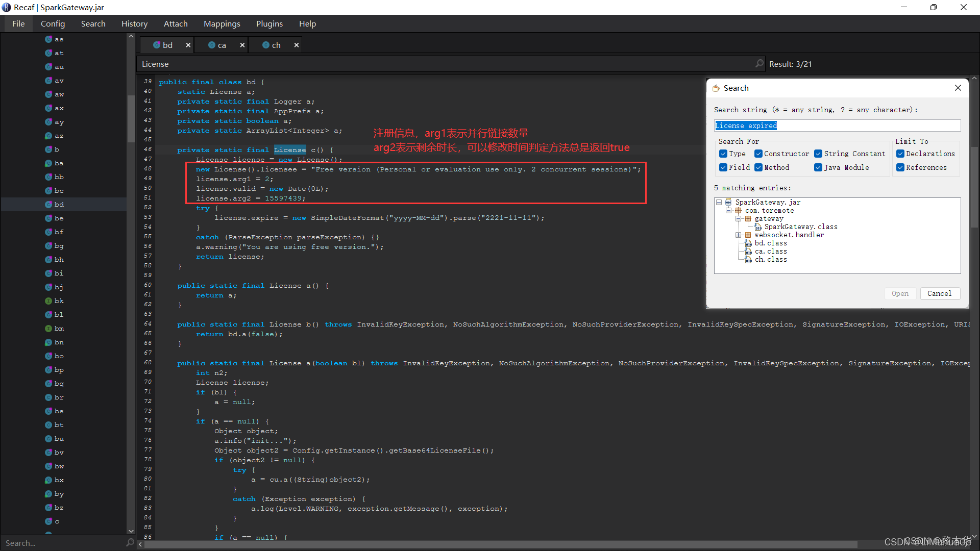The image size is (980, 551).
Task: Toggle the Method checkbox in Search
Action: coord(758,167)
